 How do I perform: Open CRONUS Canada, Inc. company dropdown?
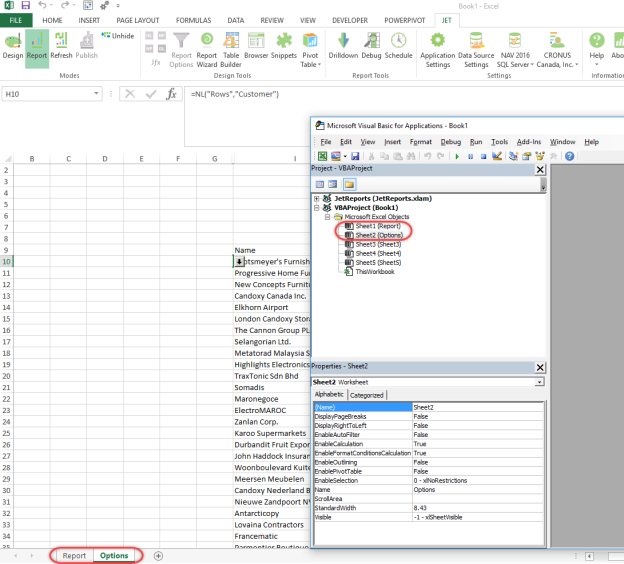click(x=557, y=50)
